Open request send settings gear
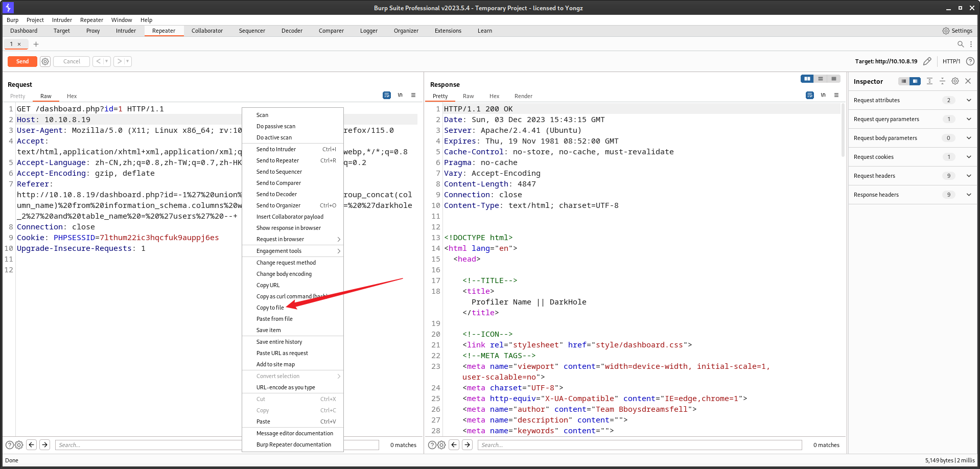980x469 pixels. [x=45, y=61]
